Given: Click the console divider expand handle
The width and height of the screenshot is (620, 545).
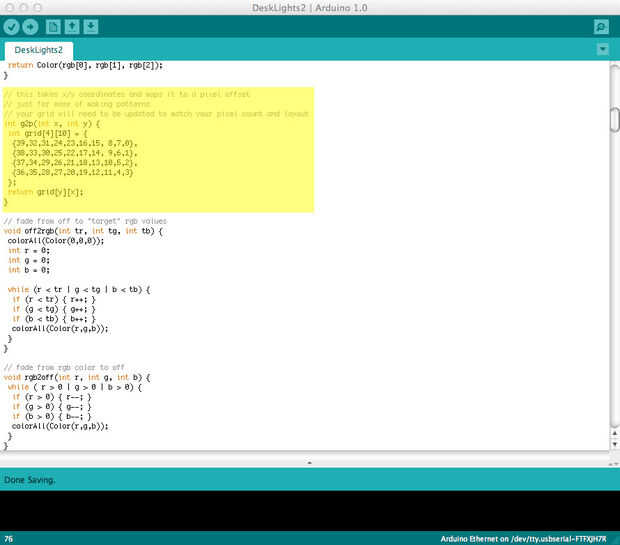Looking at the screenshot, I should pyautogui.click(x=310, y=462).
